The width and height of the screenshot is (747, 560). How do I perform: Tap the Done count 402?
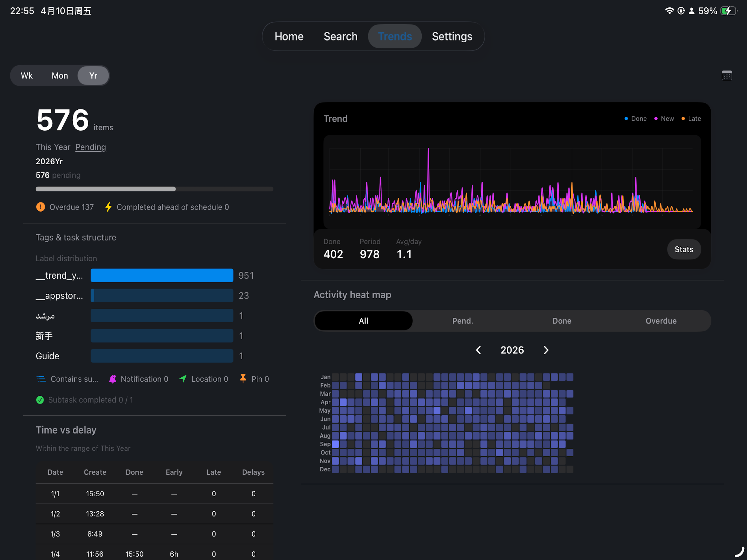click(333, 254)
